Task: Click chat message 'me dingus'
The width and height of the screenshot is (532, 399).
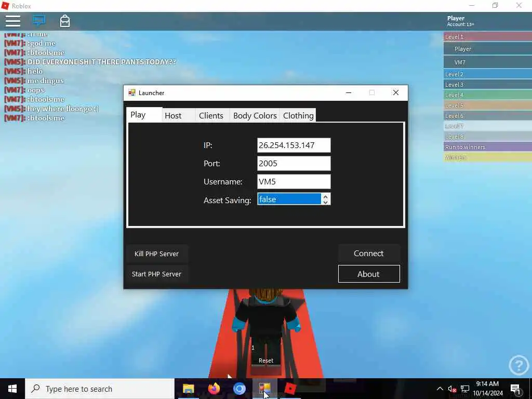Action: point(46,81)
